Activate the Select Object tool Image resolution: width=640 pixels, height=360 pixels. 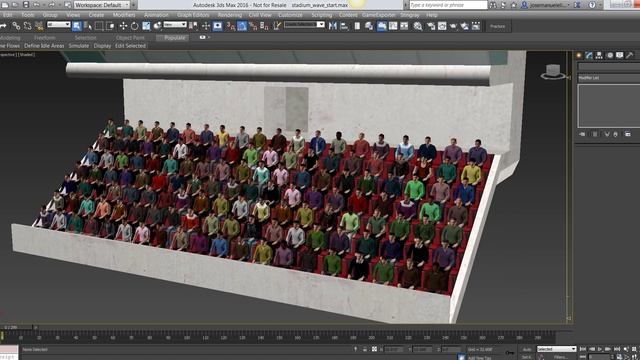pos(77,26)
